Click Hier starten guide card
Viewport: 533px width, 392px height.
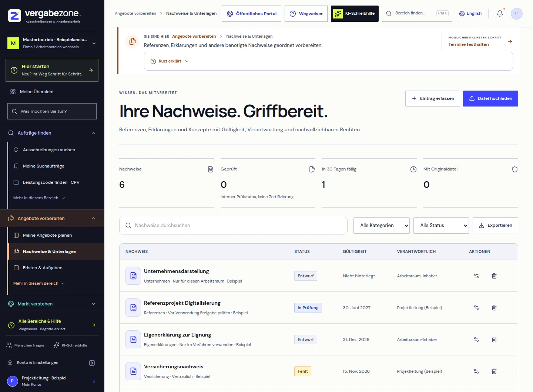click(x=52, y=70)
